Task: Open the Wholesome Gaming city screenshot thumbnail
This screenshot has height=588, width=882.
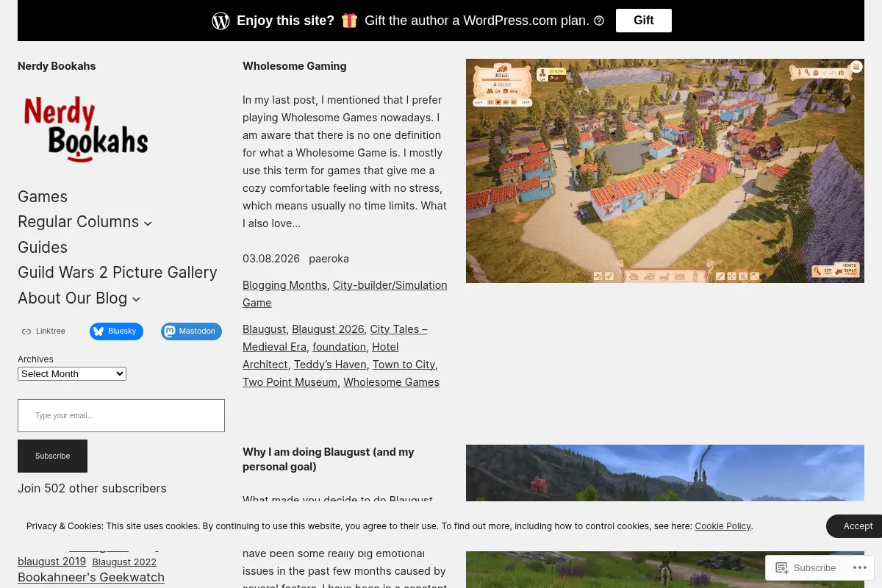Action: [x=665, y=171]
